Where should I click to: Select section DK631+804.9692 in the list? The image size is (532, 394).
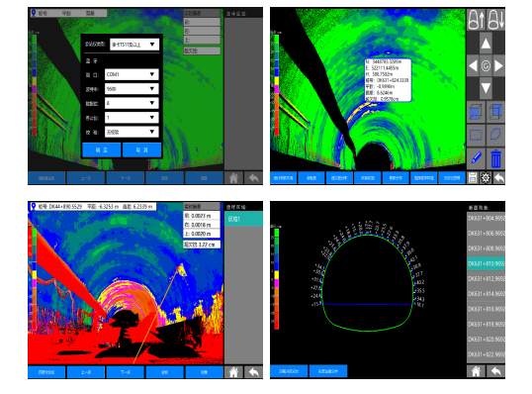[487, 219]
